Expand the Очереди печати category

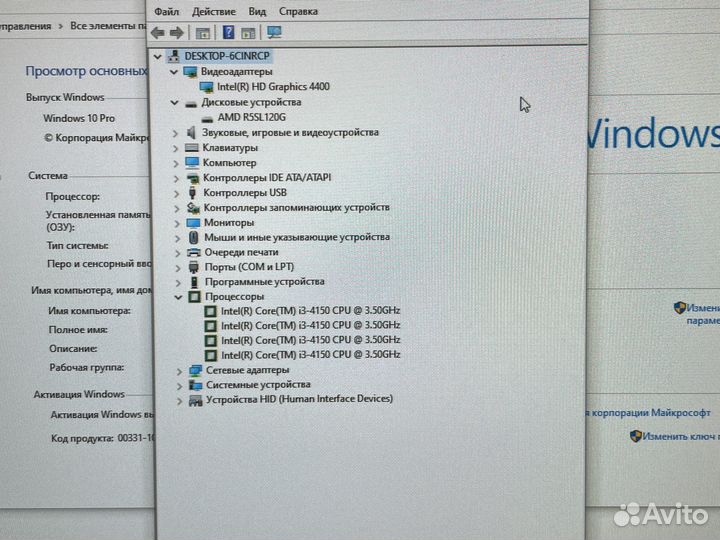tap(178, 253)
